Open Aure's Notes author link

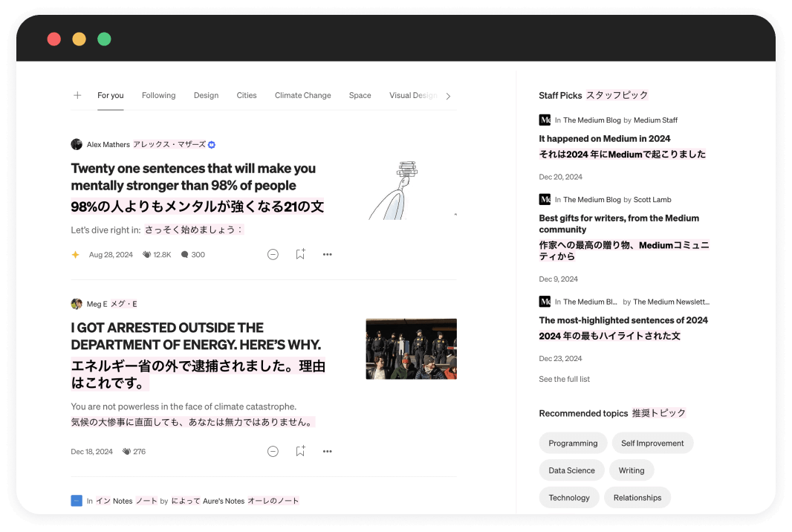coord(224,501)
